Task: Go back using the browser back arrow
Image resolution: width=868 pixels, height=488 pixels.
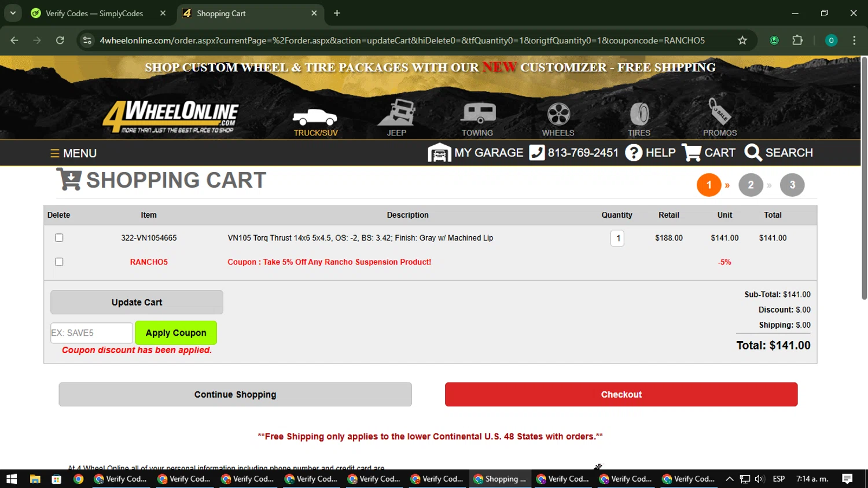Action: pyautogui.click(x=14, y=41)
